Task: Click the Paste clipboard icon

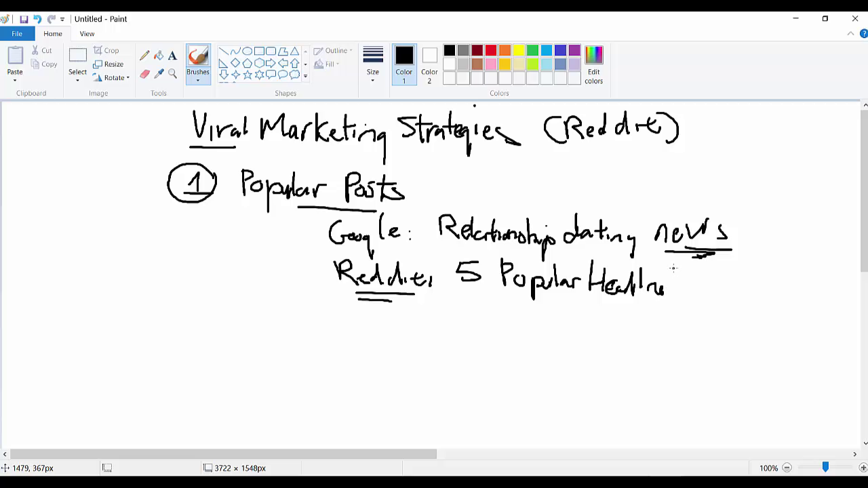Action: [x=15, y=56]
